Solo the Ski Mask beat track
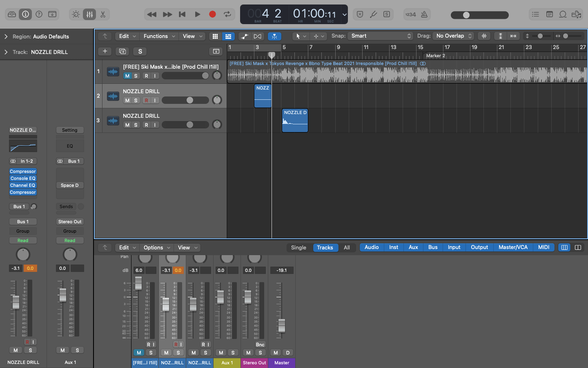 [136, 76]
